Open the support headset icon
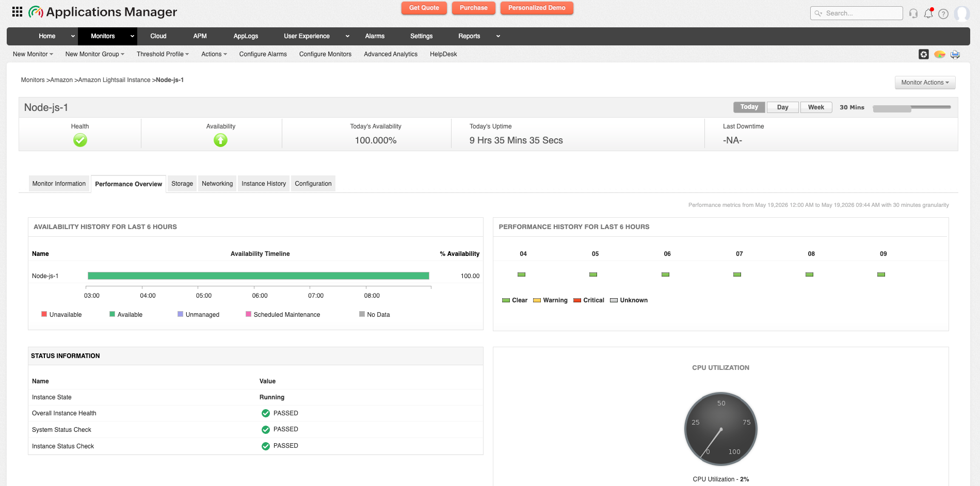980x486 pixels. [x=913, y=13]
